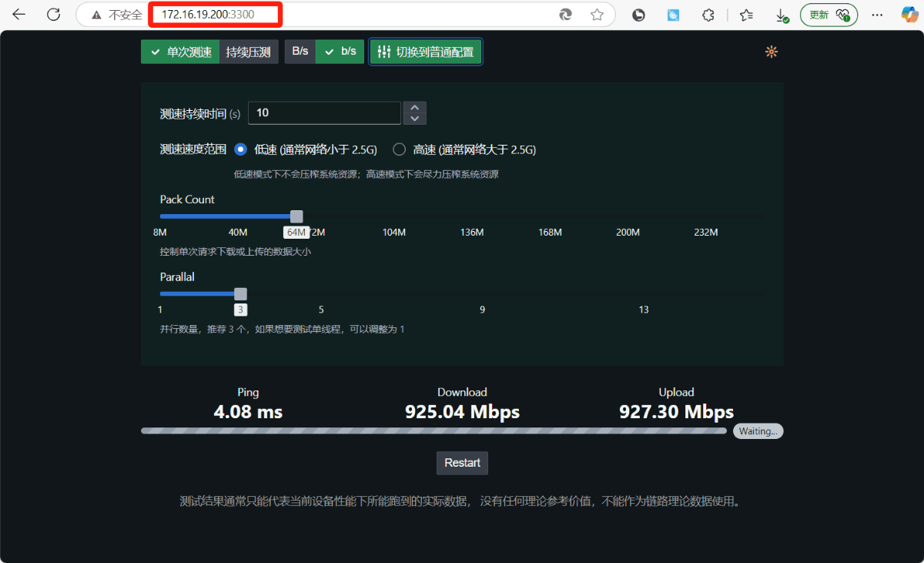924x563 pixels.
Task: Toggle the display theme with sun icon
Action: pos(771,52)
